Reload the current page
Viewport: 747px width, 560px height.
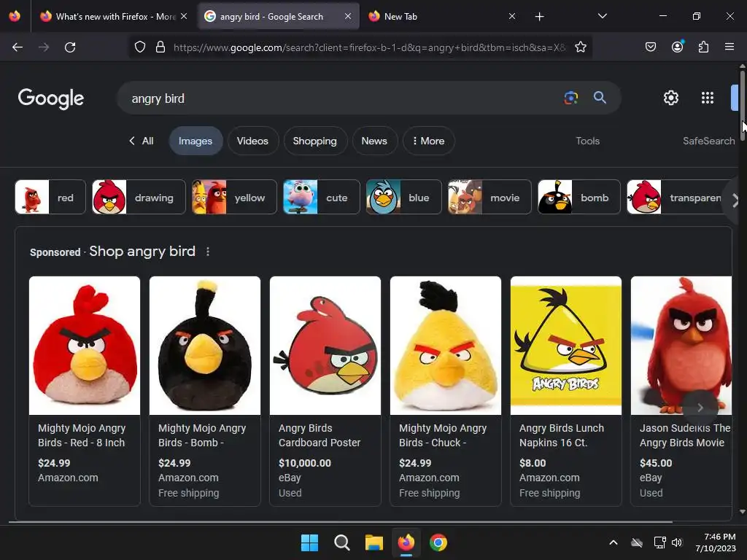pos(70,47)
